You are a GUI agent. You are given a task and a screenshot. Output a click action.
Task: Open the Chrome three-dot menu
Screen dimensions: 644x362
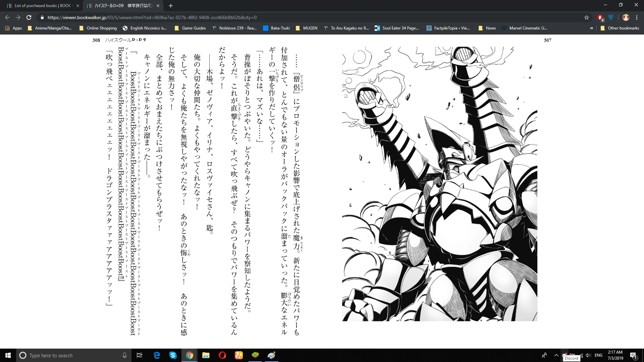637,17
